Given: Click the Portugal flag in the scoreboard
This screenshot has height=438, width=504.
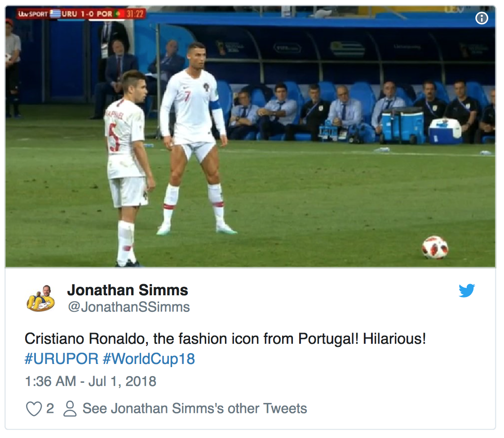Looking at the screenshot, I should (x=119, y=13).
